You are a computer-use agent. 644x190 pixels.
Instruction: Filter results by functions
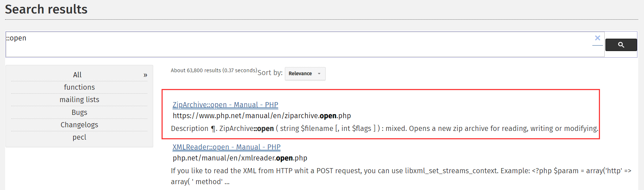click(79, 87)
